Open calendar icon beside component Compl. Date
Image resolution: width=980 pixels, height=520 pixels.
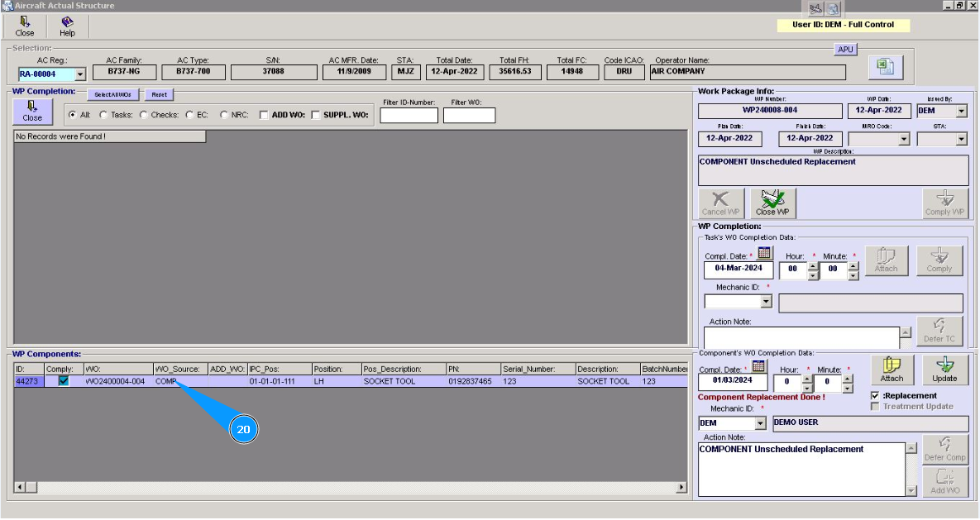coord(758,366)
